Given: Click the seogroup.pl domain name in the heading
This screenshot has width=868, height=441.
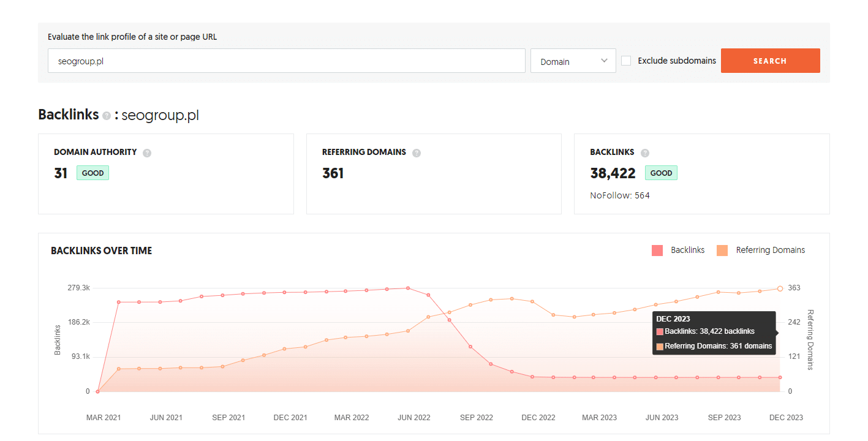Looking at the screenshot, I should click(x=160, y=115).
